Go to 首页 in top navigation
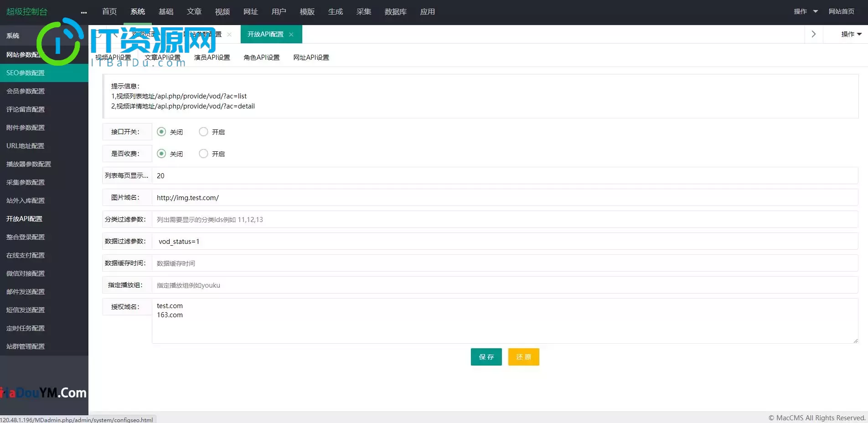The width and height of the screenshot is (868, 423). pos(109,12)
